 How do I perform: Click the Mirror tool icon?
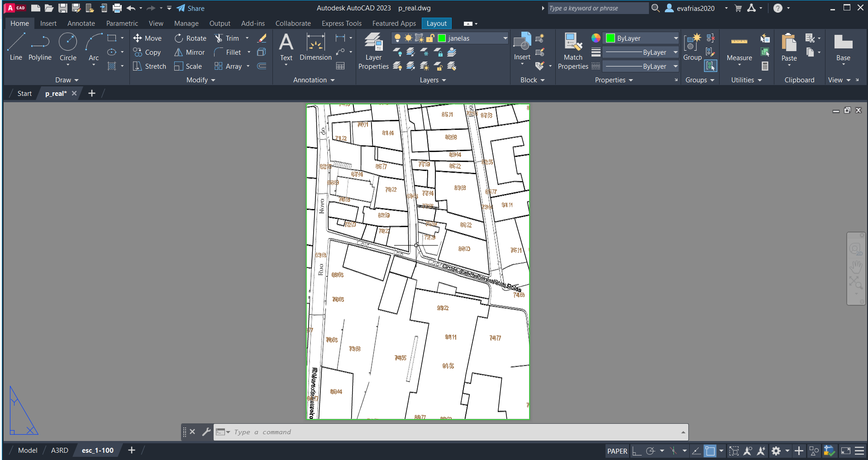tap(179, 52)
